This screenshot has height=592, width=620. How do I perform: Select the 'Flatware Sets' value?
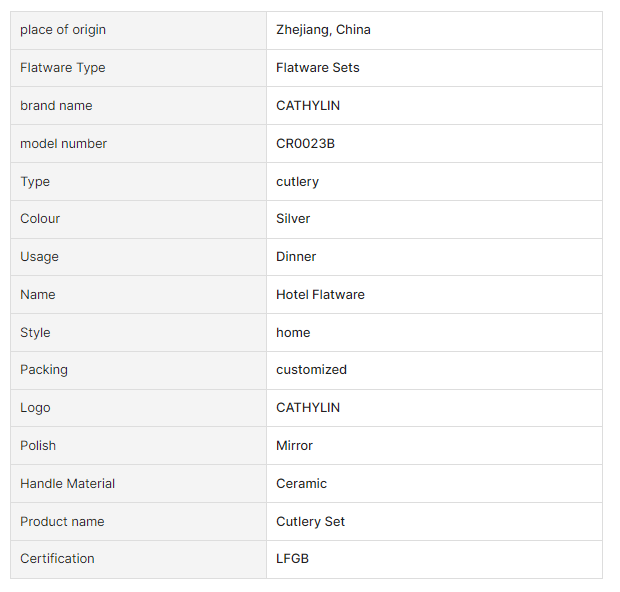point(318,68)
